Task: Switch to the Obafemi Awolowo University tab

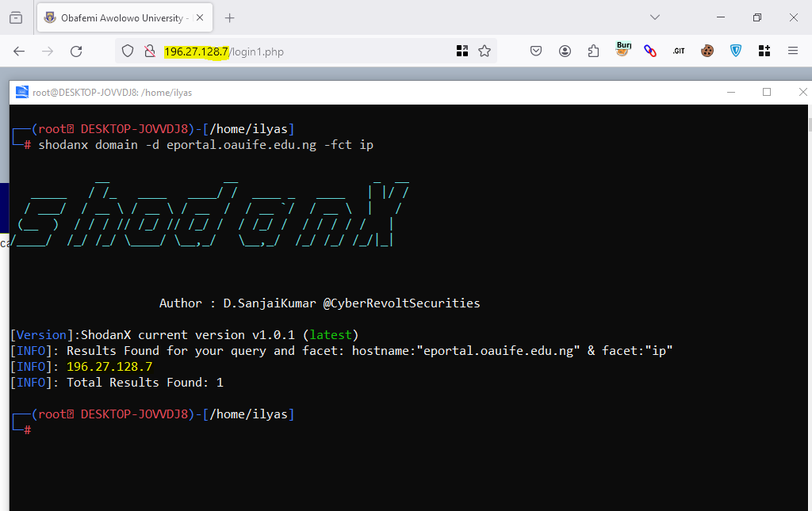Action: point(124,18)
